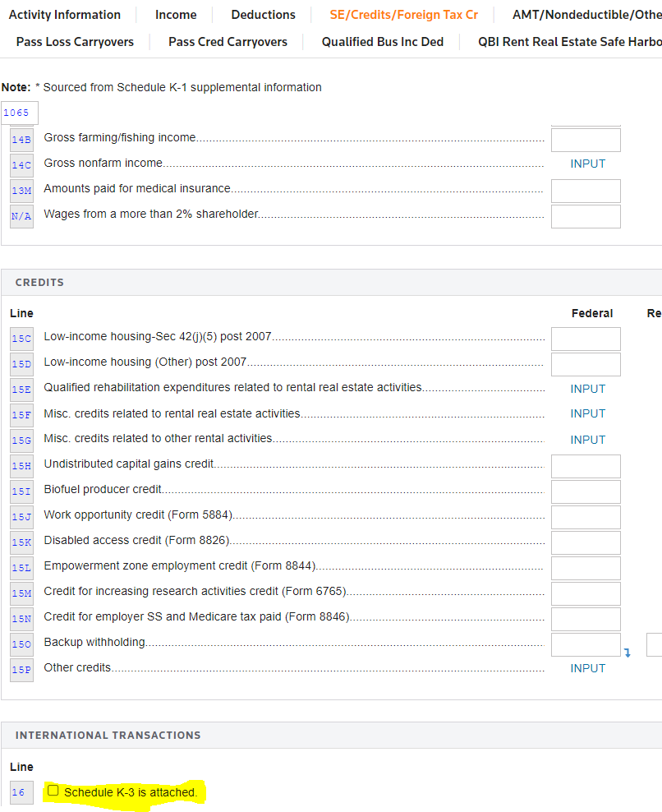Click line code 15H button
The image size is (662, 812).
[x=21, y=466]
